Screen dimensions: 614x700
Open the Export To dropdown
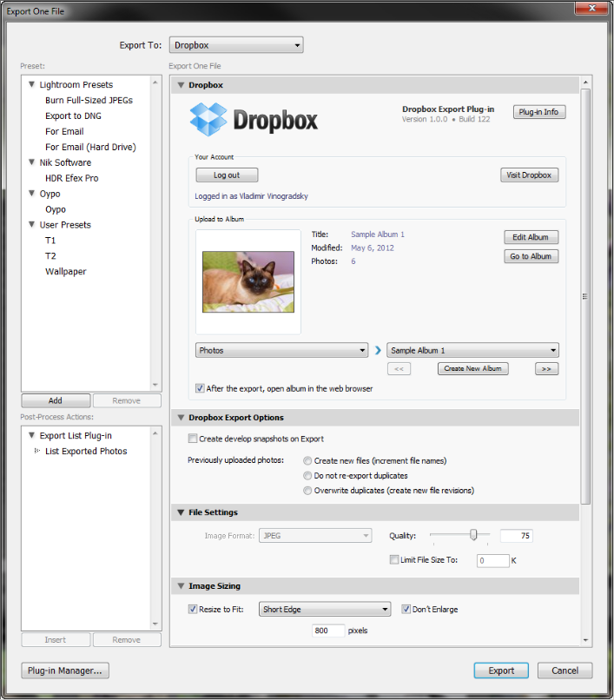(x=236, y=45)
